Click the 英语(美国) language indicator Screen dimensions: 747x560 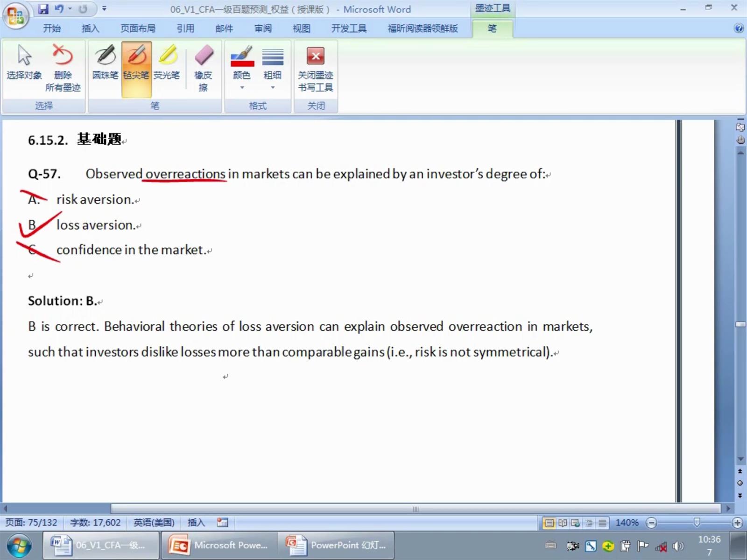154,523
